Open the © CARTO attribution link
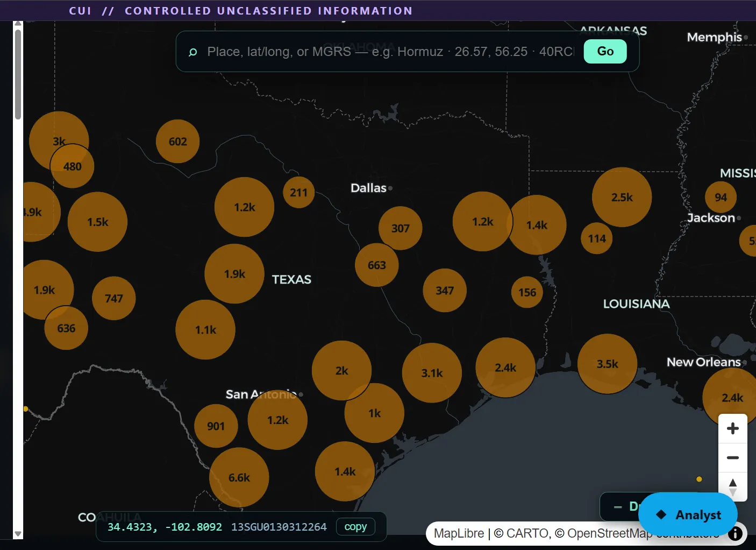Viewport: 756px width, 550px height. (522, 533)
